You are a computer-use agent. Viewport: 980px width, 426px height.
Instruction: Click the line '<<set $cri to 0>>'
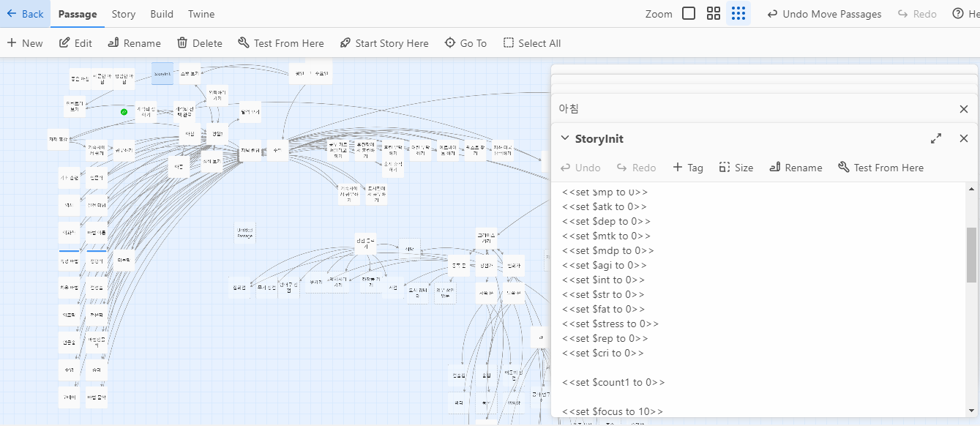coord(603,353)
